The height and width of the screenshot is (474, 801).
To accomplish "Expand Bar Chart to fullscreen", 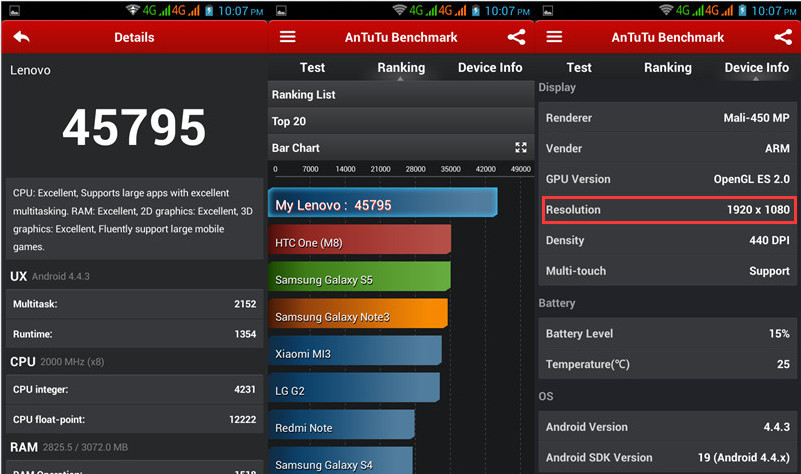I will tap(520, 148).
